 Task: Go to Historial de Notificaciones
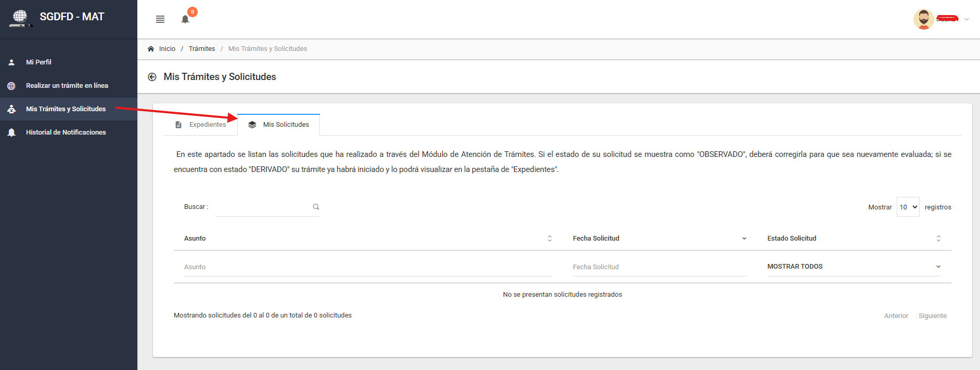tap(66, 133)
